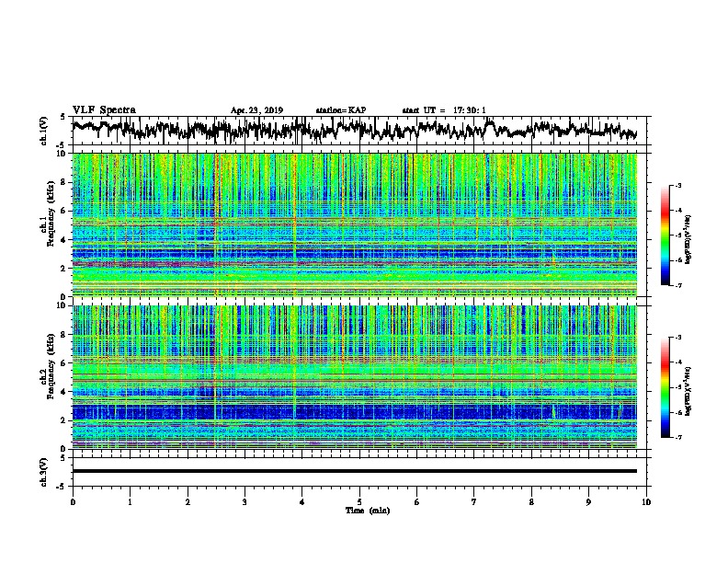The height and width of the screenshot is (563, 728).
Task: Click the "8" kHz tick on ch.1 frequency axis
Action: pyautogui.click(x=64, y=182)
